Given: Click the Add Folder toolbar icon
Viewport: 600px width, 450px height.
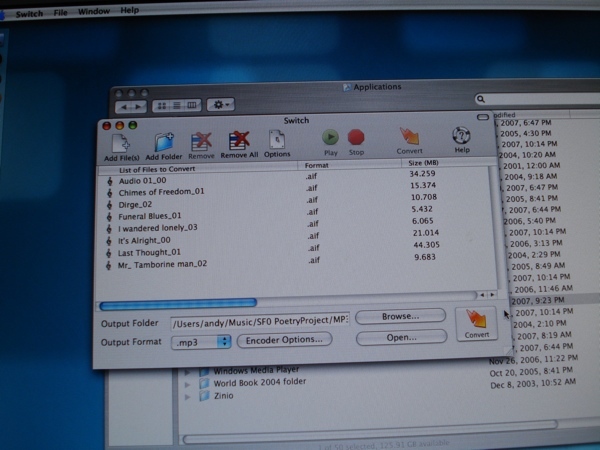Looking at the screenshot, I should [164, 141].
